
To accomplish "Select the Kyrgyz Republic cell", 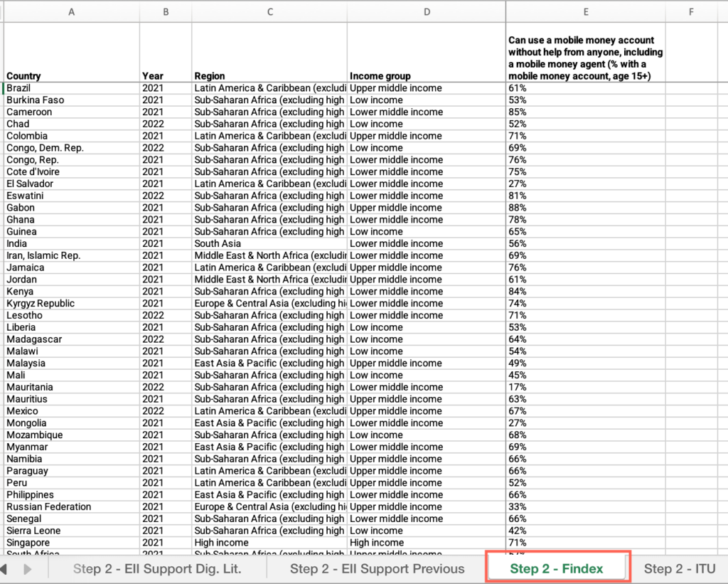I will point(72,304).
